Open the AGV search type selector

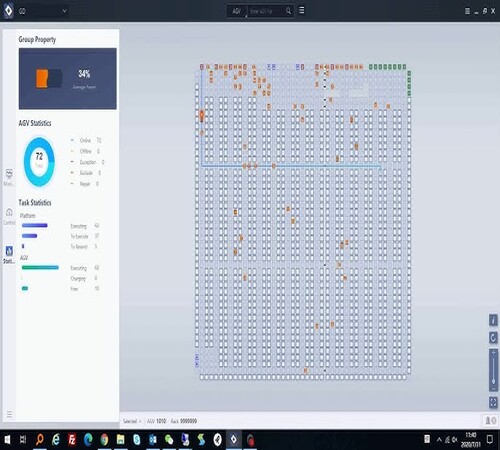coord(237,11)
